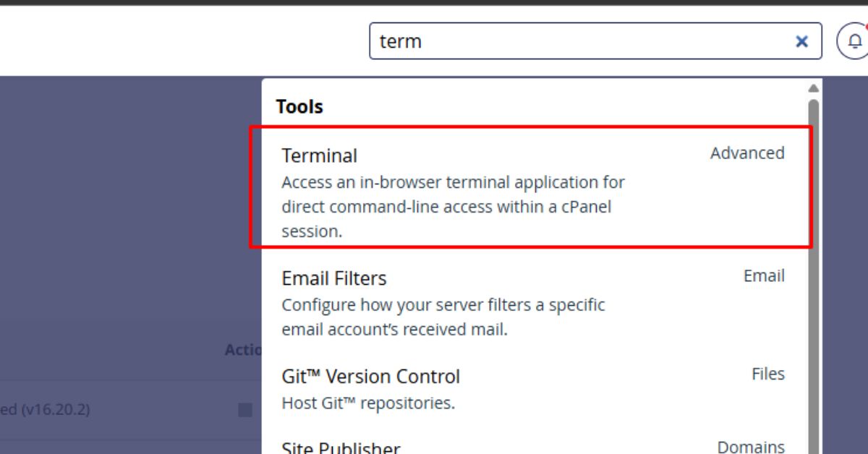
Task: Click the "Domains" category label
Action: [751, 447]
